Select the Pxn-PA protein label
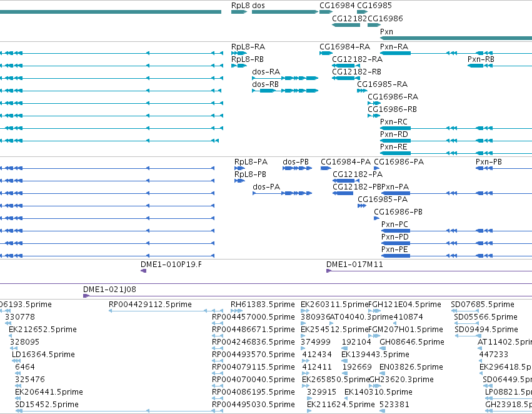Screen dimensions: 532x414 pos(395,188)
